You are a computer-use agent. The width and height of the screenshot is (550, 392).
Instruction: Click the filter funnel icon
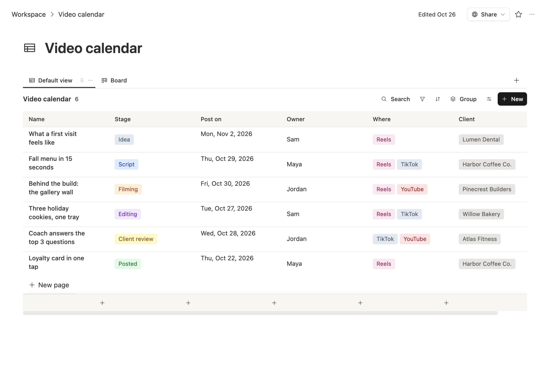pos(422,99)
